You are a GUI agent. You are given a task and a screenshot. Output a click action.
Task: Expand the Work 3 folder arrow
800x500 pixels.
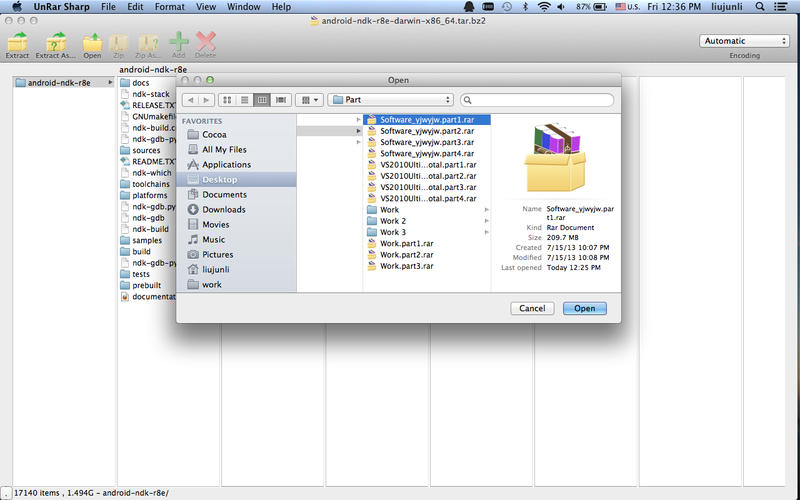486,232
